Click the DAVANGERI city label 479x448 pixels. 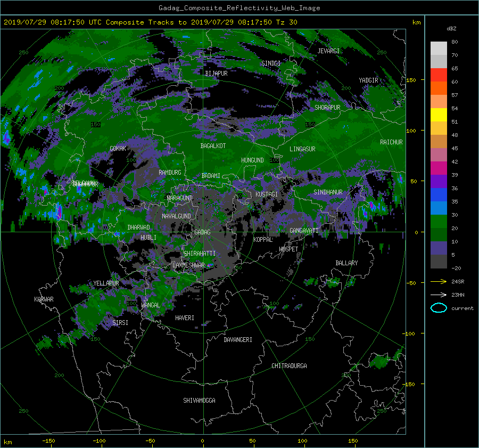click(x=238, y=340)
